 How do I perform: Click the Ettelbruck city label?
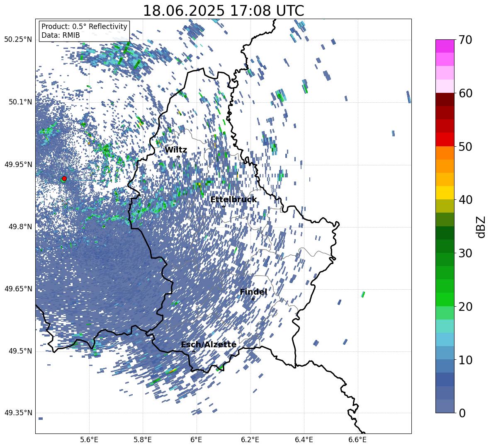point(233,200)
